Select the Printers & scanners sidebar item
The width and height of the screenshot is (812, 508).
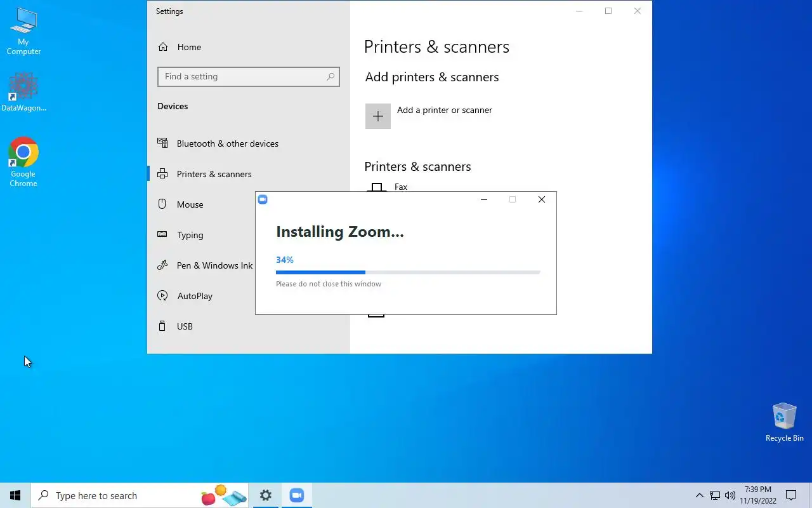click(249, 174)
